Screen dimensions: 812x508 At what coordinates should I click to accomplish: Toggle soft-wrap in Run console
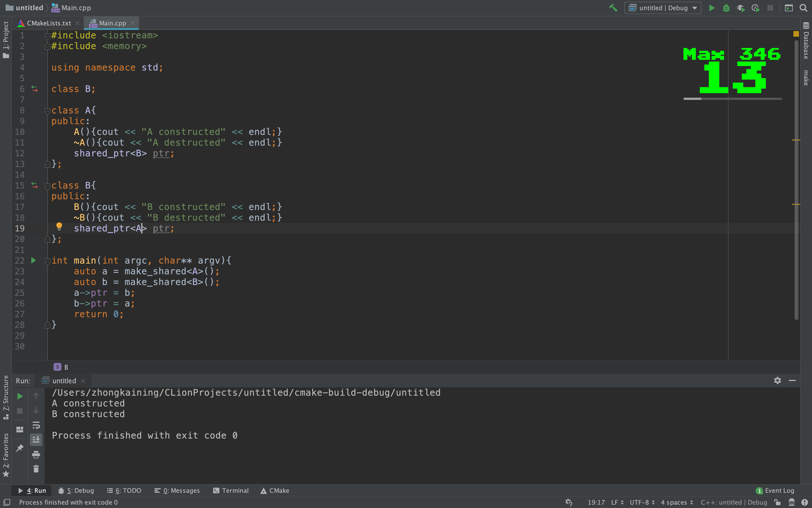(36, 425)
